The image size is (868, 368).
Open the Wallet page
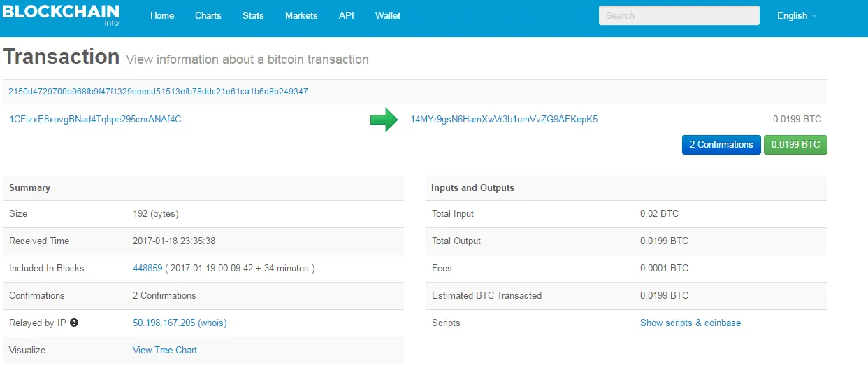pyautogui.click(x=388, y=15)
